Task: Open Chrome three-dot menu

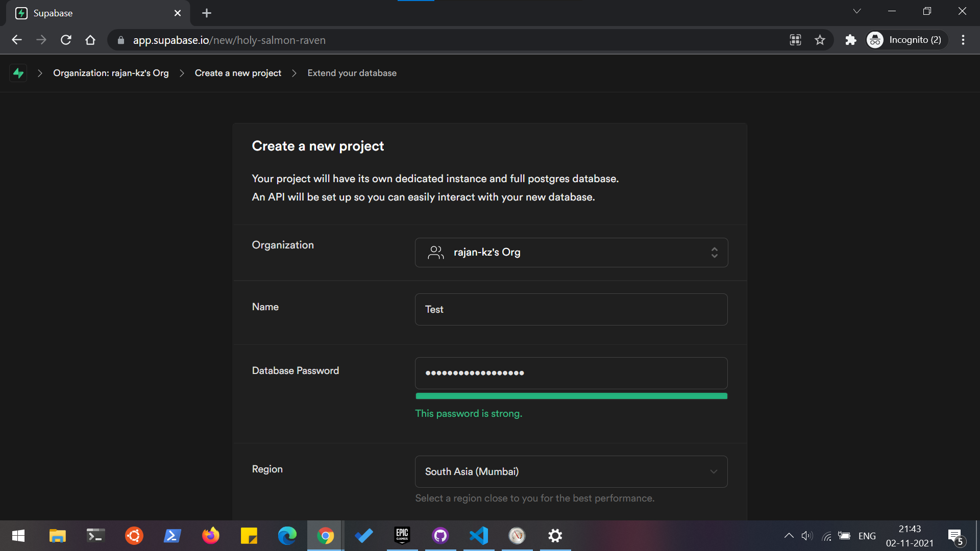Action: click(x=963, y=40)
